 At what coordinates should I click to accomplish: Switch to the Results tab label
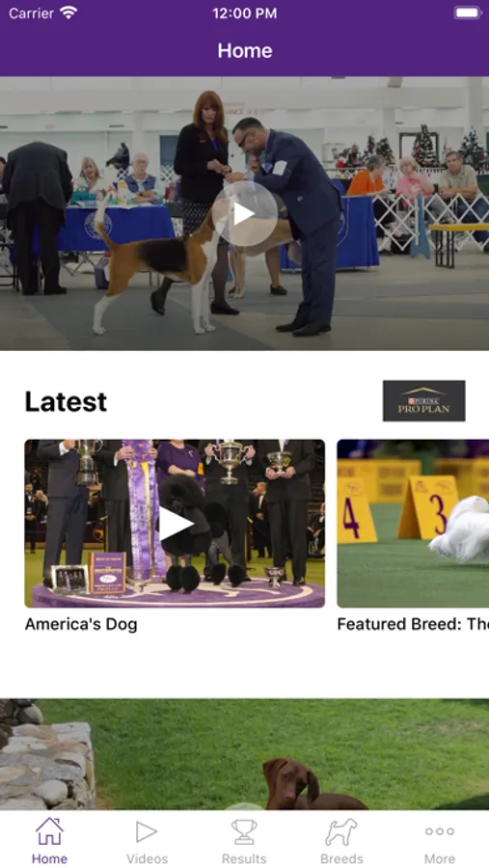pos(244,858)
